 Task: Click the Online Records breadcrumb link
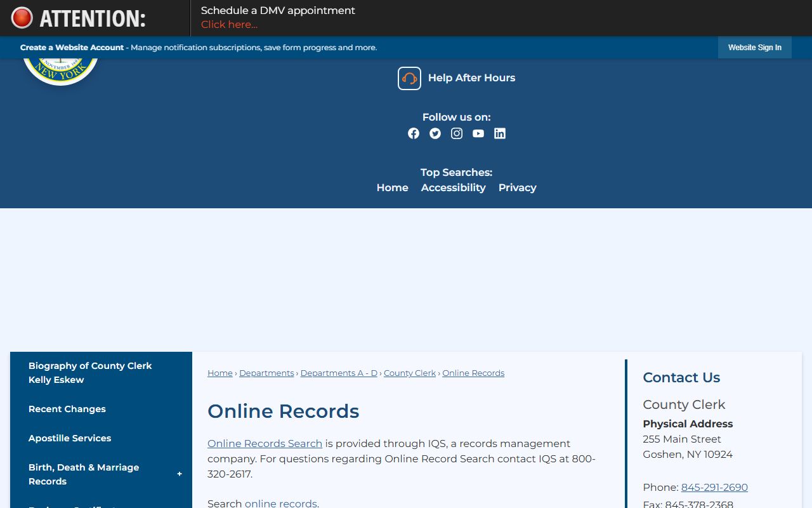click(473, 373)
